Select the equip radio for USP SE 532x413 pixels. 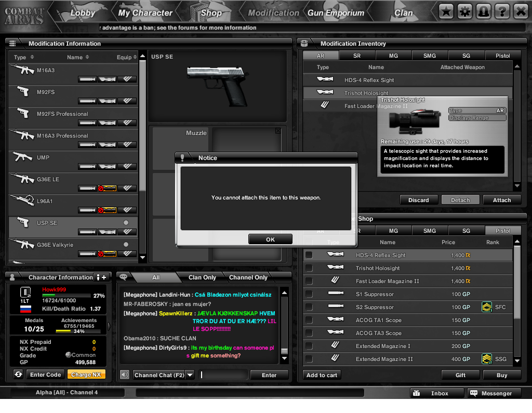[126, 223]
